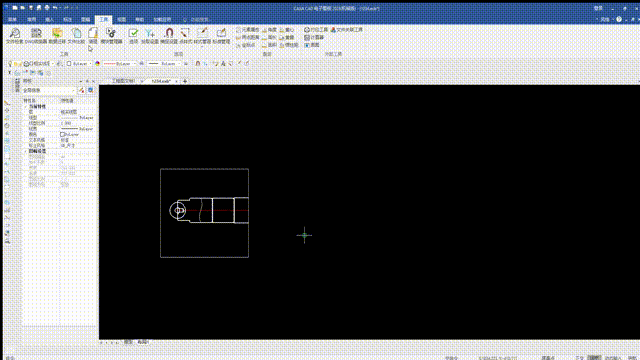Open the selection dropdown in the Properties panel

(49, 90)
